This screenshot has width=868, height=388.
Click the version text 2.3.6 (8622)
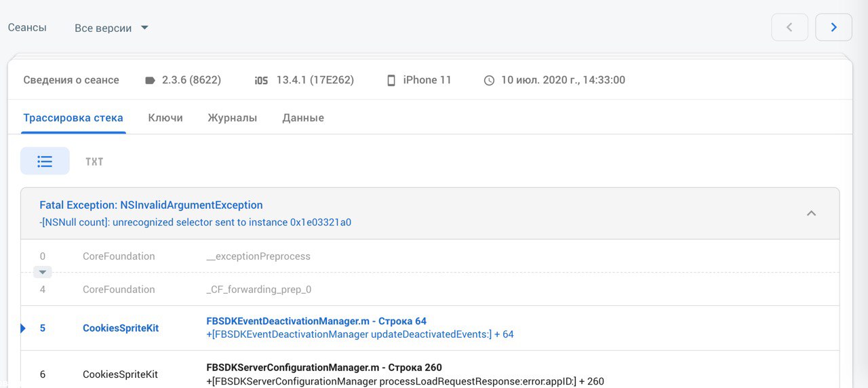[191, 80]
